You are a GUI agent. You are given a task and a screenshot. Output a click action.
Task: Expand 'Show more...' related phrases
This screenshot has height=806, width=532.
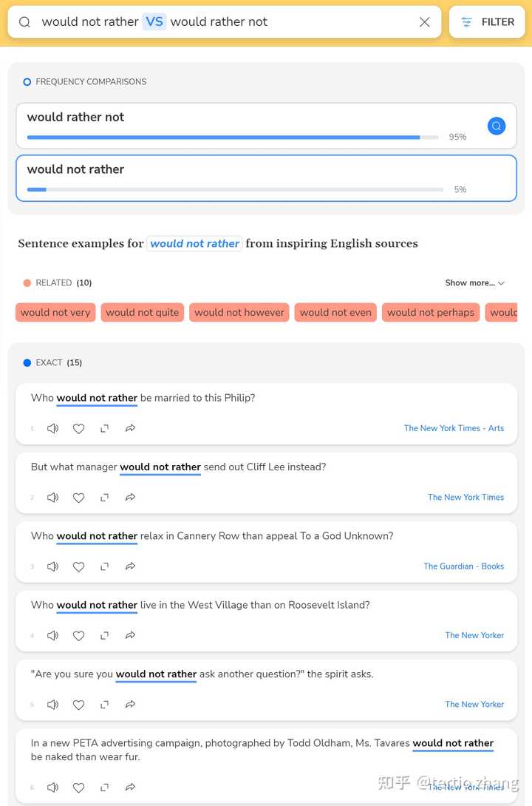pos(474,282)
